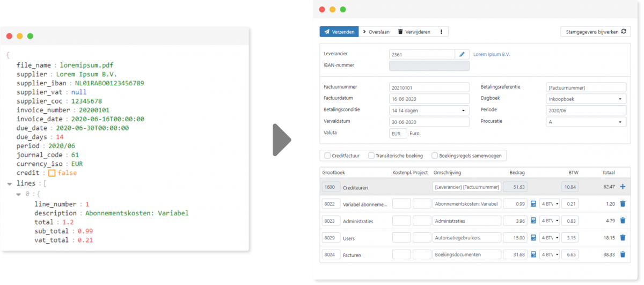
Task: Toggle the credit false checkbox in JSON window
Action: 52,173
